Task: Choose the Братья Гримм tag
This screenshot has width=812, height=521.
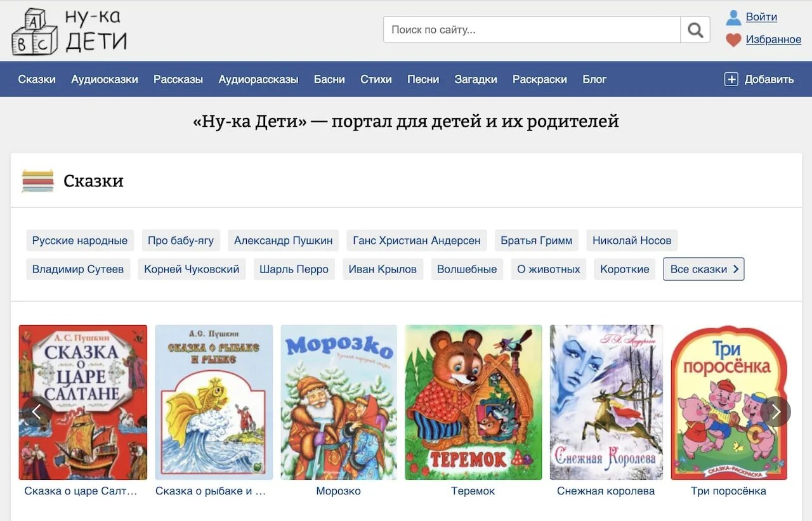Action: pyautogui.click(x=536, y=240)
